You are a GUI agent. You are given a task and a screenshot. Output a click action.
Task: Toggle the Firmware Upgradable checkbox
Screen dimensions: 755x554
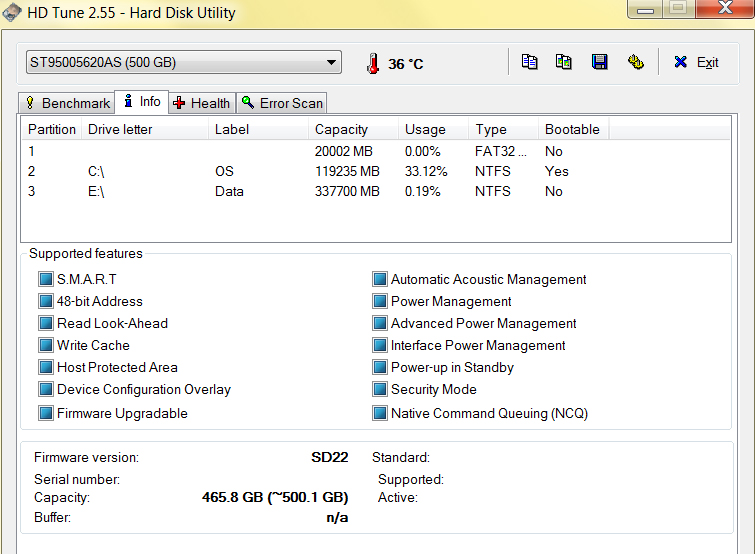(x=46, y=413)
